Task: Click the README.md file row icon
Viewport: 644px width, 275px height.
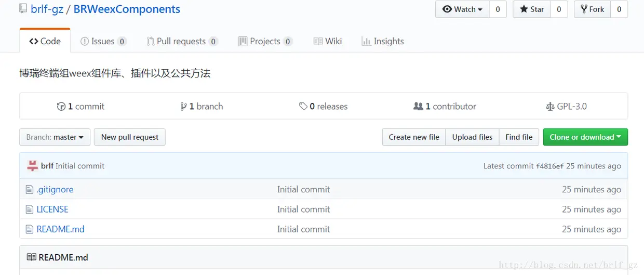Action: point(30,229)
